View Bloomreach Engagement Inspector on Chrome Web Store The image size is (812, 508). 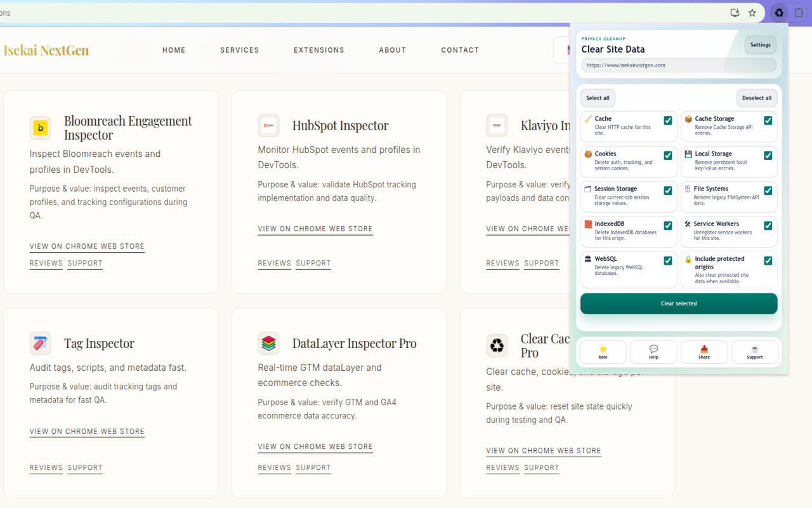coord(87,246)
